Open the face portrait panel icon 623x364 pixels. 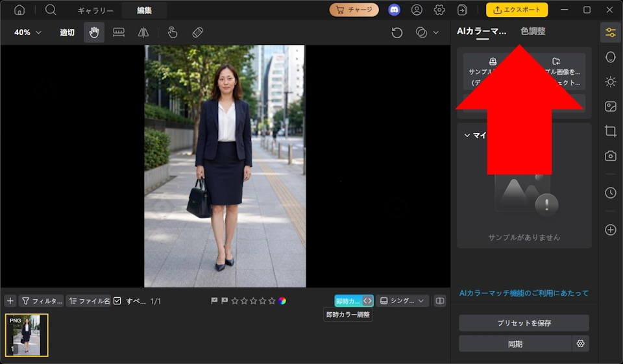pyautogui.click(x=611, y=57)
